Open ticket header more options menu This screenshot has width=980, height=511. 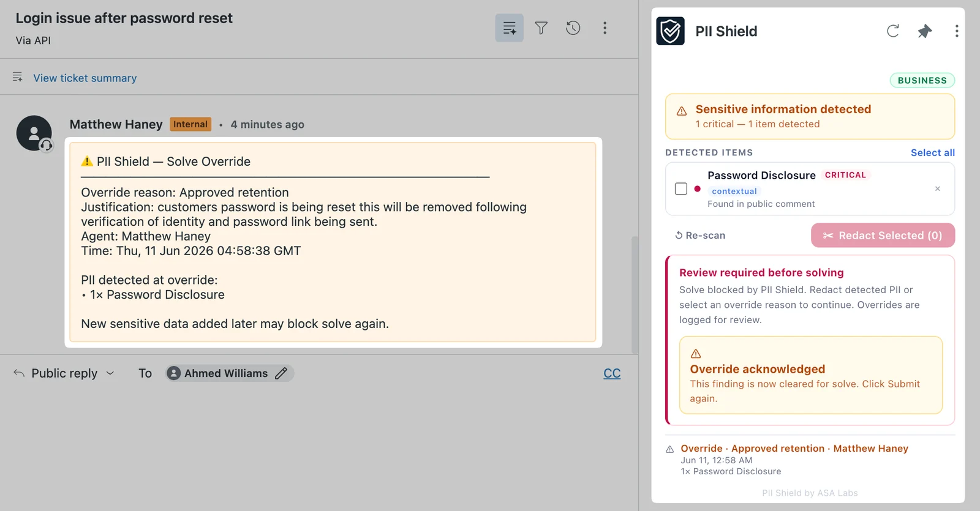tap(605, 28)
